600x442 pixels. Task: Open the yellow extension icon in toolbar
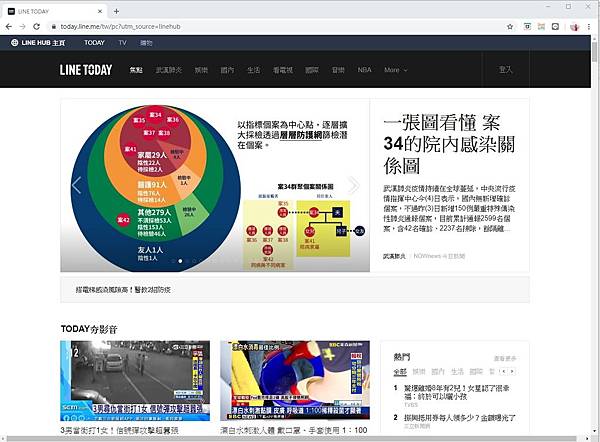(541, 26)
